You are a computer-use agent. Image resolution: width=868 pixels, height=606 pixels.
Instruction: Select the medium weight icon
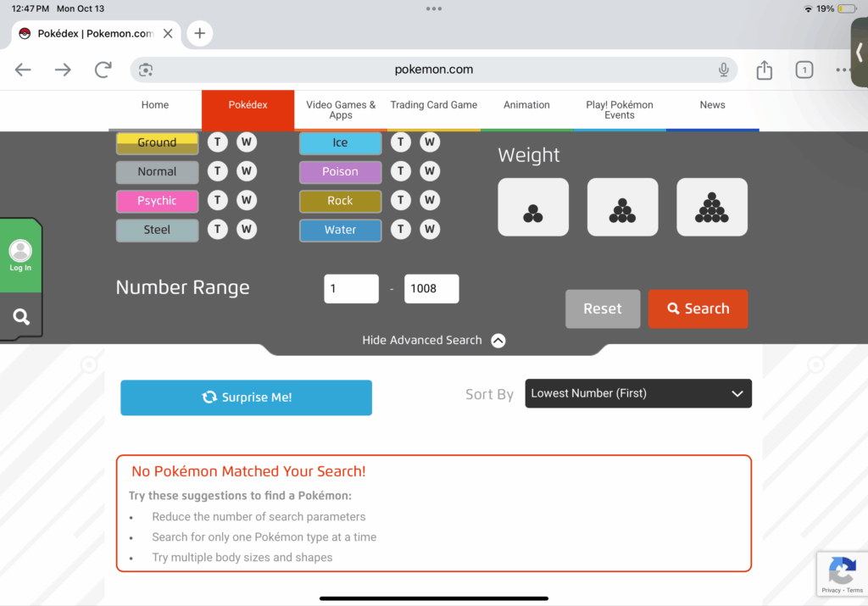click(622, 207)
